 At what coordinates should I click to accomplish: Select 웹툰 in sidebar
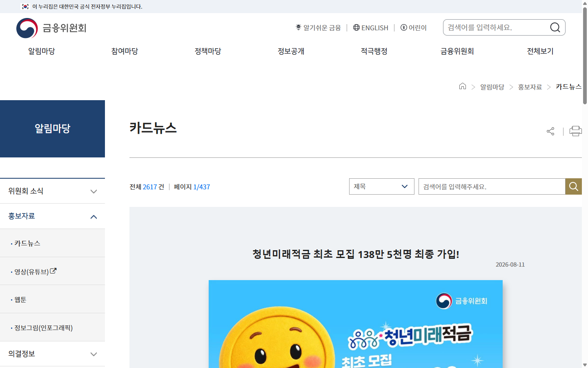[20, 300]
